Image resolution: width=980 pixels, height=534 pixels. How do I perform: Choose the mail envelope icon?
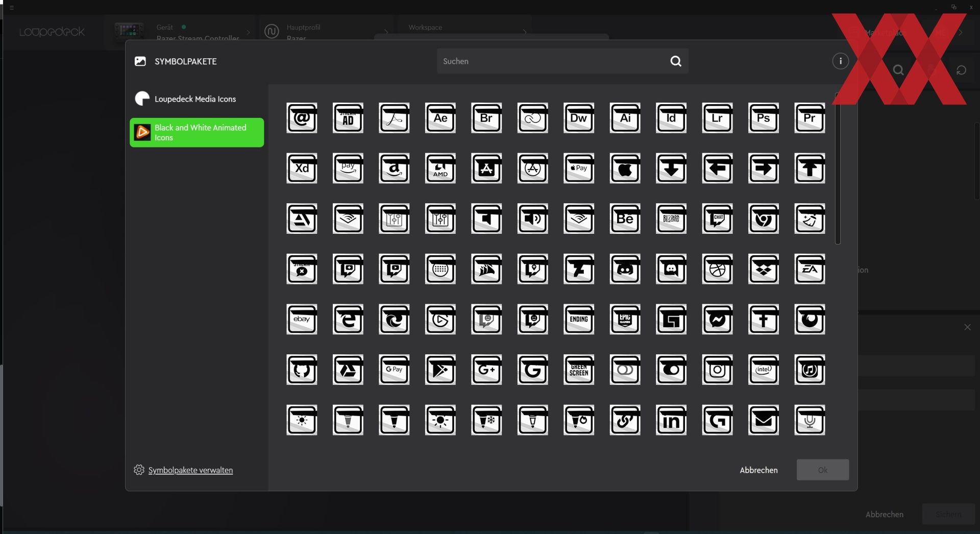click(764, 420)
